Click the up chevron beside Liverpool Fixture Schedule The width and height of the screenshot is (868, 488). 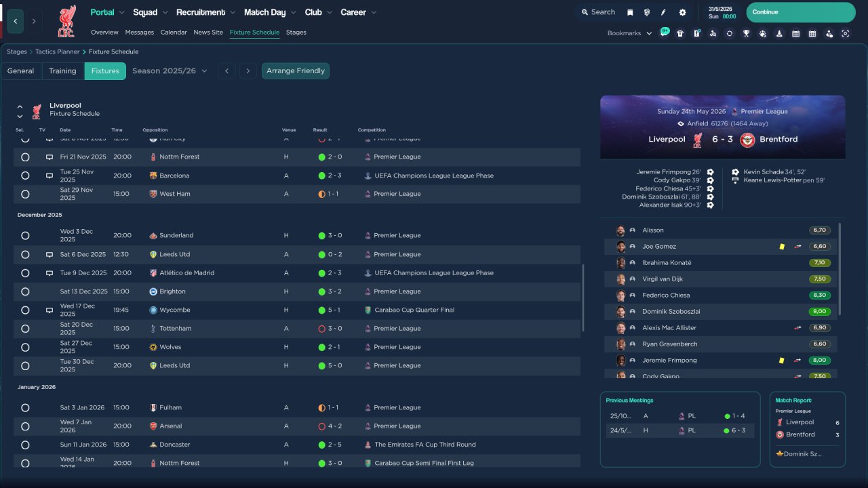coord(20,106)
